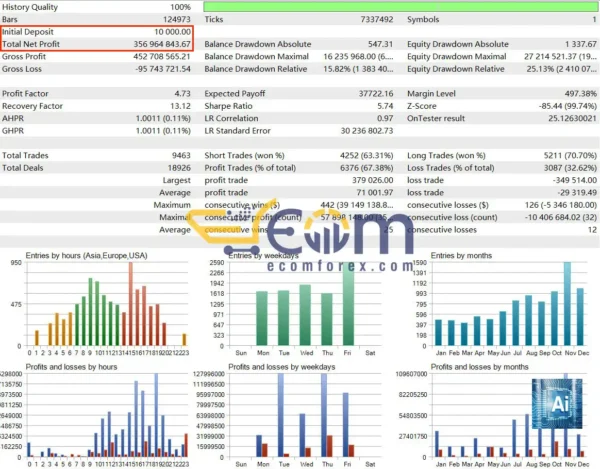Select Recovery Factor value '13.12'
This screenshot has width=600, height=469.
coord(180,106)
